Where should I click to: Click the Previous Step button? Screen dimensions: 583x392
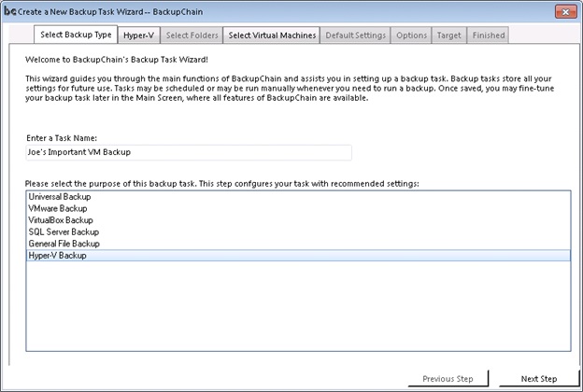pos(448,379)
